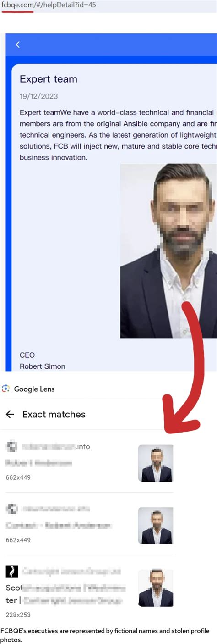Click the fcbqe.com address bar URL
This screenshot has width=217, height=644.
pos(48,6)
